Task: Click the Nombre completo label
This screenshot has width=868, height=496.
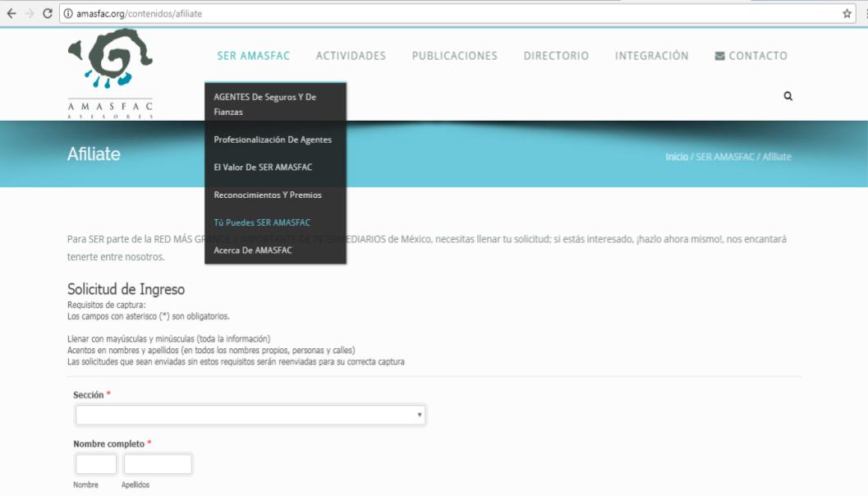Action: point(108,444)
